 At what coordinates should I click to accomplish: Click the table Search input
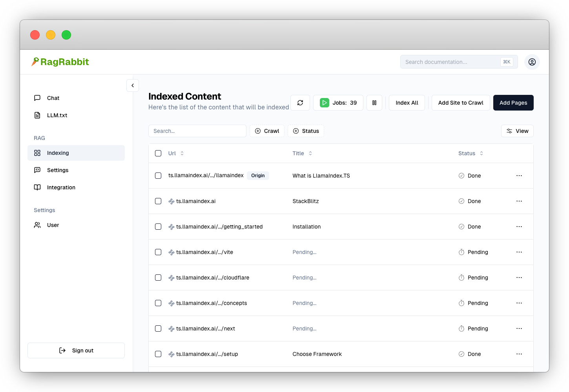[x=197, y=131]
